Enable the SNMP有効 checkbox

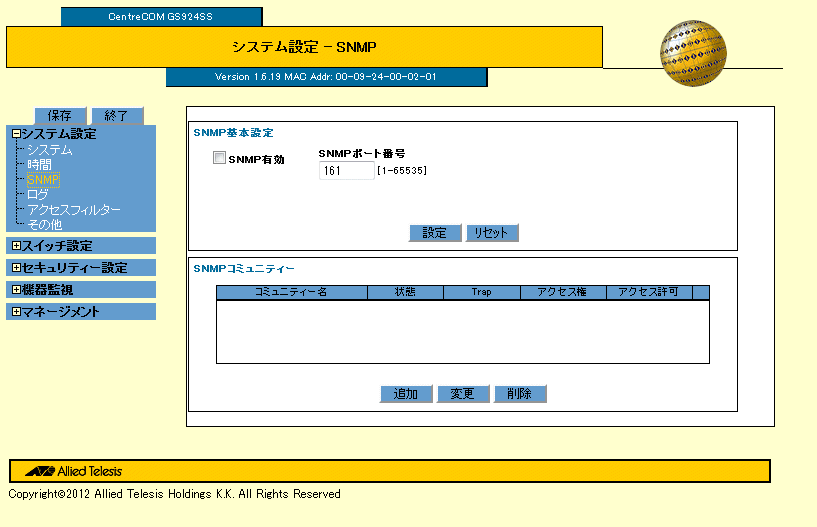pyautogui.click(x=219, y=158)
